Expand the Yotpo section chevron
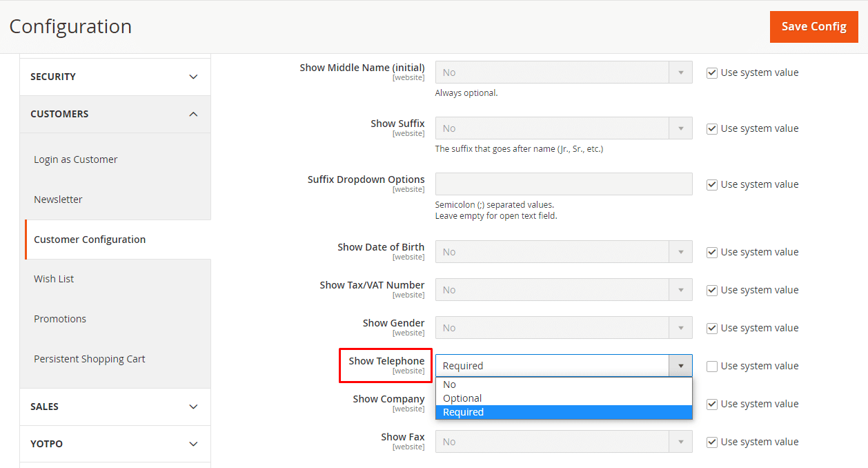The image size is (868, 468). [193, 444]
